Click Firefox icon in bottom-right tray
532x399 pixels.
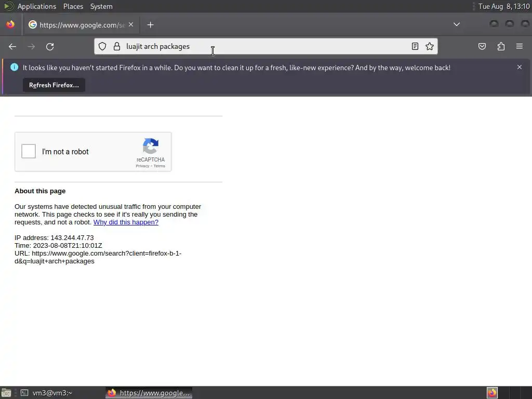tap(492, 393)
